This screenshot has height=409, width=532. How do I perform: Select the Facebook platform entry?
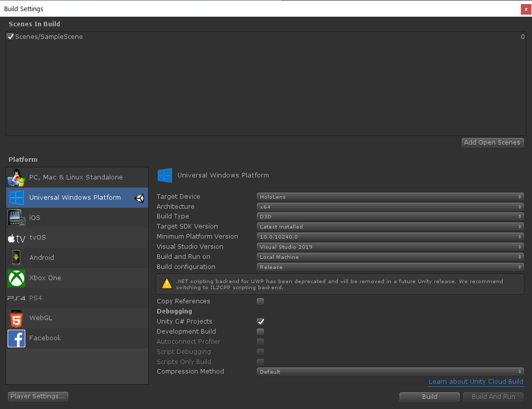(x=77, y=338)
